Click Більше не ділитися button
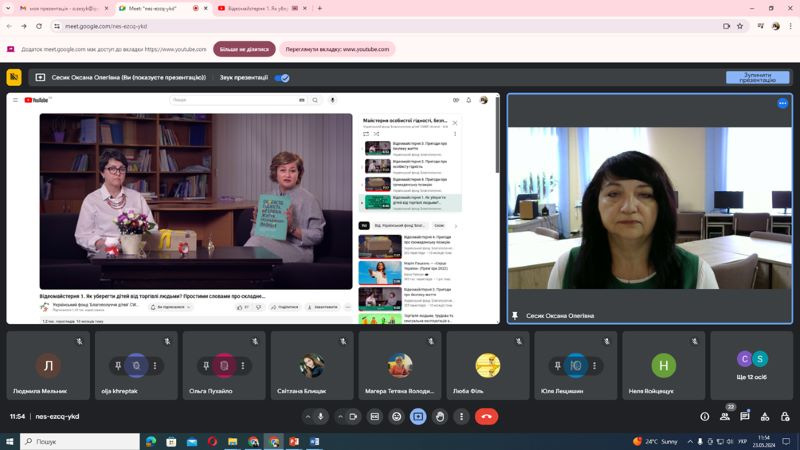Viewport: 800px width, 450px height. tap(244, 49)
